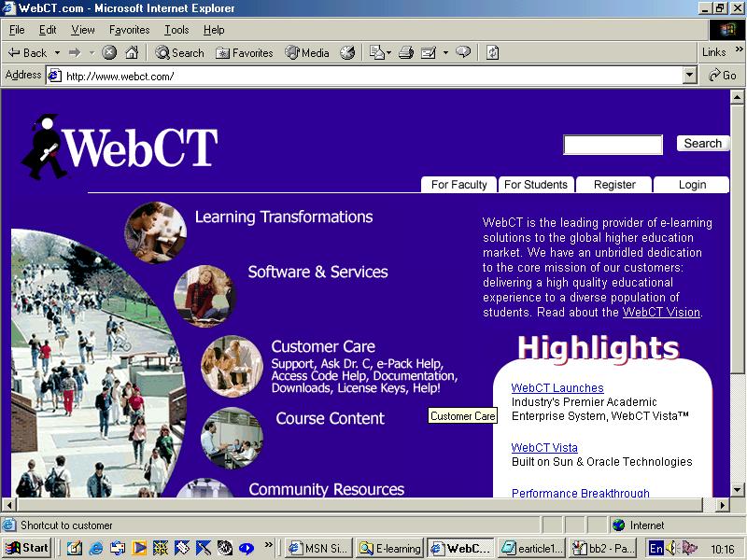Select the Login tab
The image size is (747, 560).
692,185
